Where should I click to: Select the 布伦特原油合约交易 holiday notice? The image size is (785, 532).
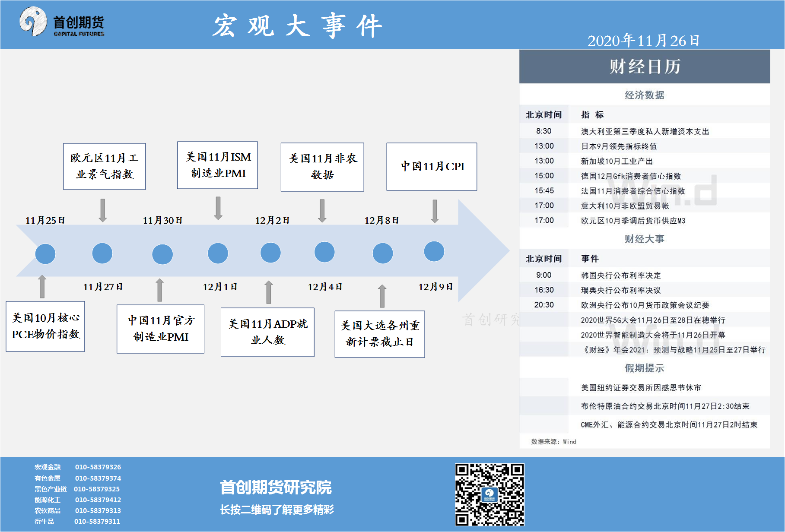tap(645, 406)
